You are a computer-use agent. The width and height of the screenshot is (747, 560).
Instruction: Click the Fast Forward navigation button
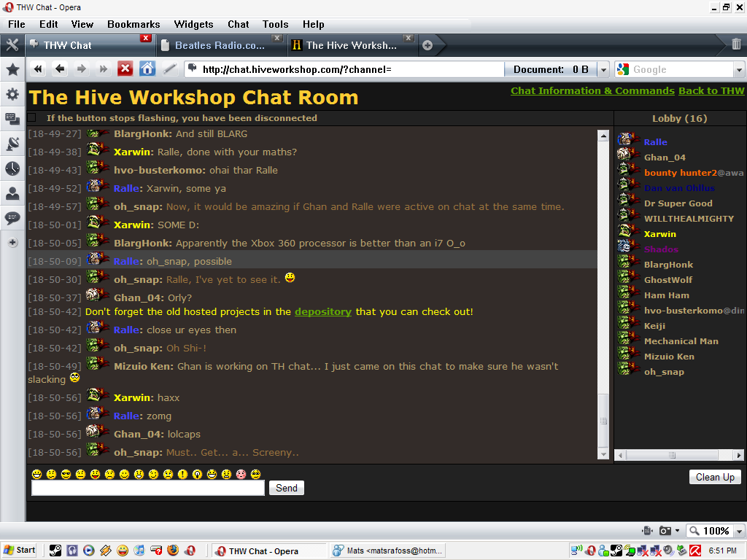(x=104, y=69)
